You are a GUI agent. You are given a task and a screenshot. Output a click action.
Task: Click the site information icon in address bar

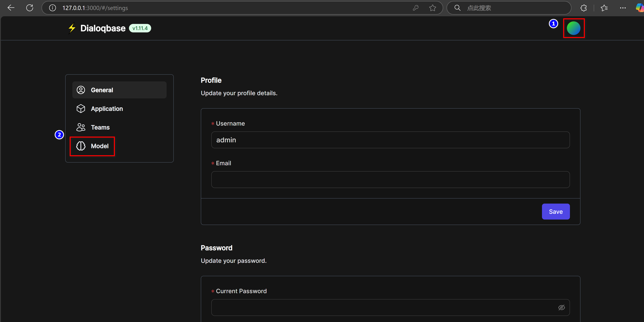(53, 8)
